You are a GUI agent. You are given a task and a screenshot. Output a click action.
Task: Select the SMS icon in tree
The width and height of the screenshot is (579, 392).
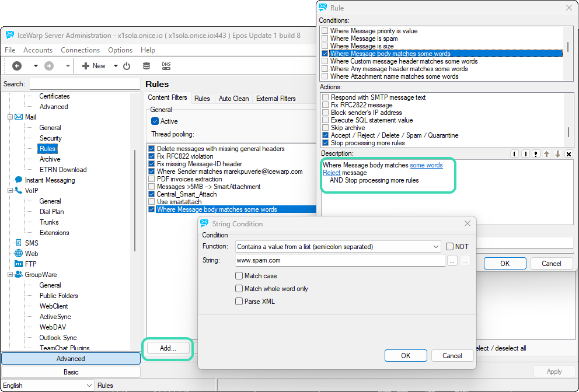tap(19, 243)
